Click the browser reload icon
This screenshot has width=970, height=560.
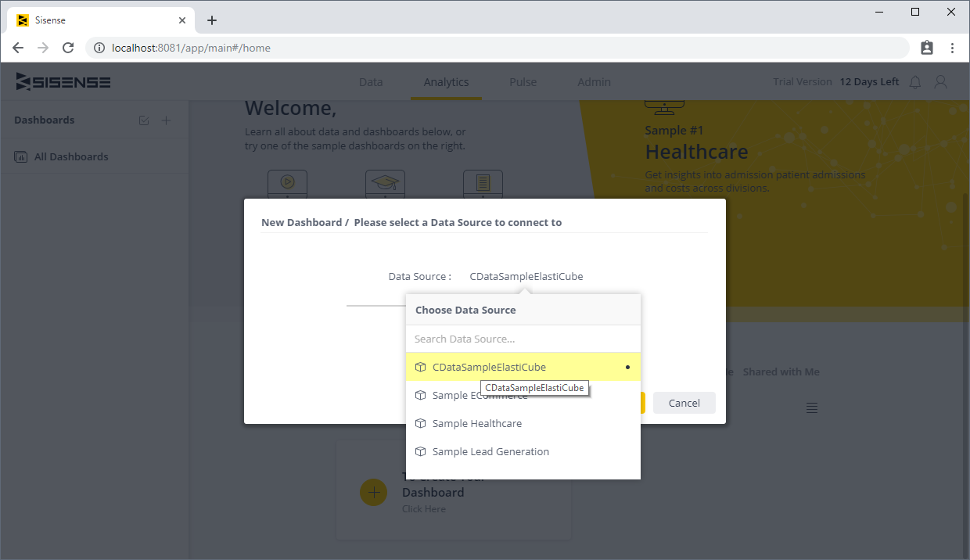tap(68, 48)
